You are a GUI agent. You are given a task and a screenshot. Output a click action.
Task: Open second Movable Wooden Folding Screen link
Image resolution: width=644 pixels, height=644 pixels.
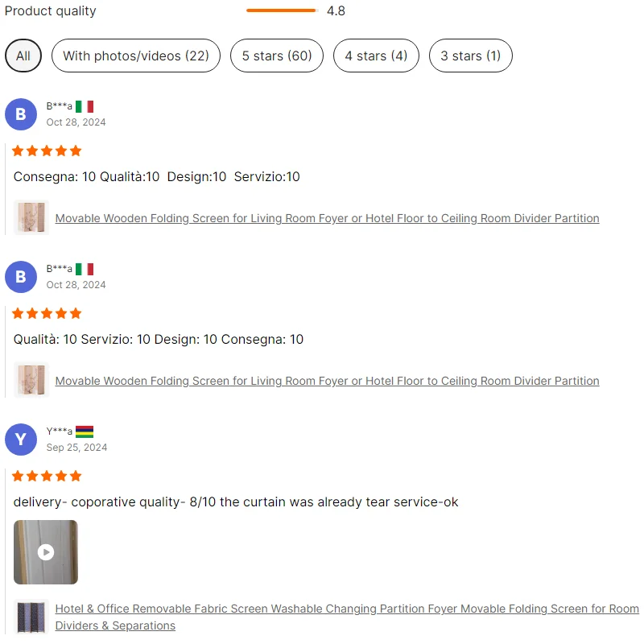point(327,381)
